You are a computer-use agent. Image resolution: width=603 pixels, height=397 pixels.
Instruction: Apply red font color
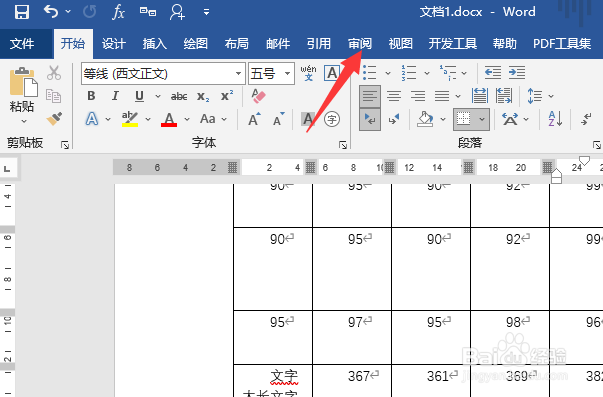169,119
